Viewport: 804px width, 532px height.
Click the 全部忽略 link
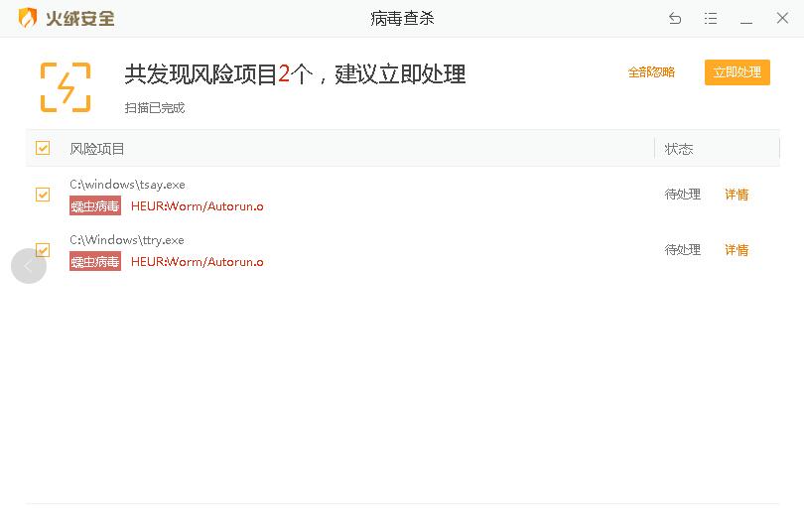pos(651,72)
